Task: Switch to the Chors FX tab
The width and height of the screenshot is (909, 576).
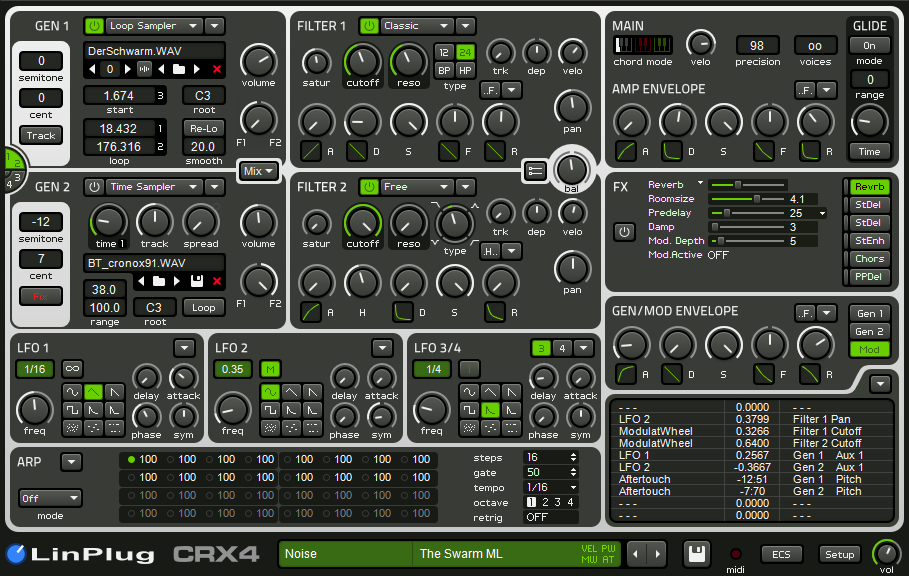Action: (869, 259)
